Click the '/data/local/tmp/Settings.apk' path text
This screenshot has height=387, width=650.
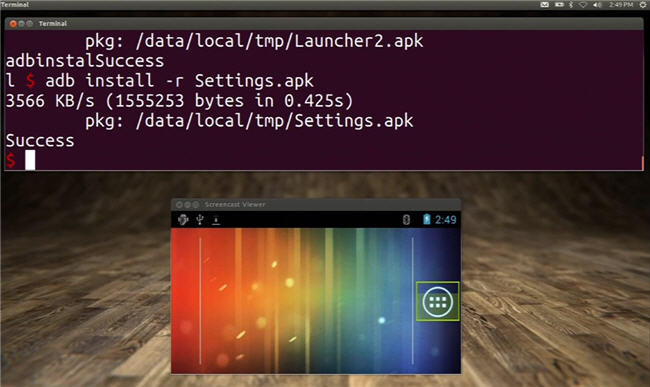(x=274, y=121)
